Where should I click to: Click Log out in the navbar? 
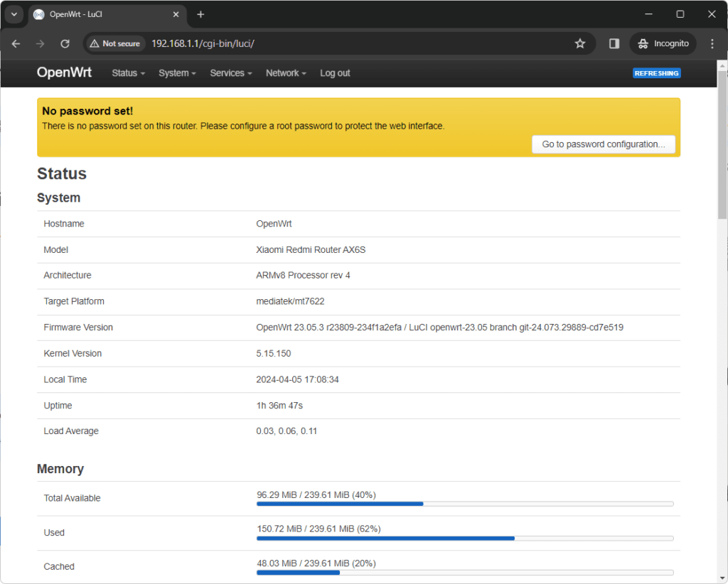tap(335, 73)
